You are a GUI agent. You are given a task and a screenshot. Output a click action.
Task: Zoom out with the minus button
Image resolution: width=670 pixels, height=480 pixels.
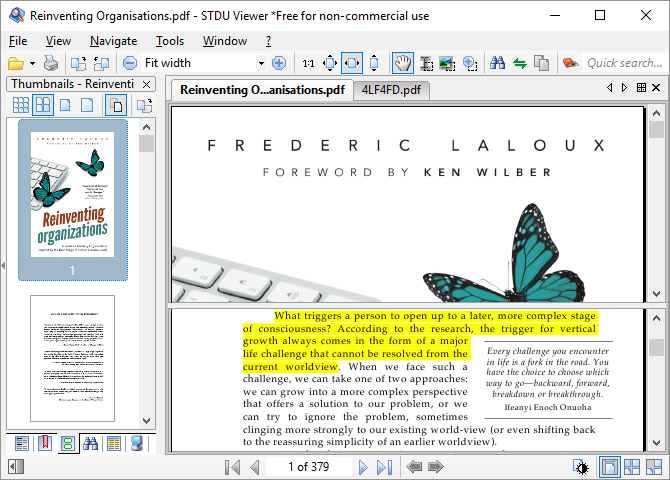(x=130, y=63)
